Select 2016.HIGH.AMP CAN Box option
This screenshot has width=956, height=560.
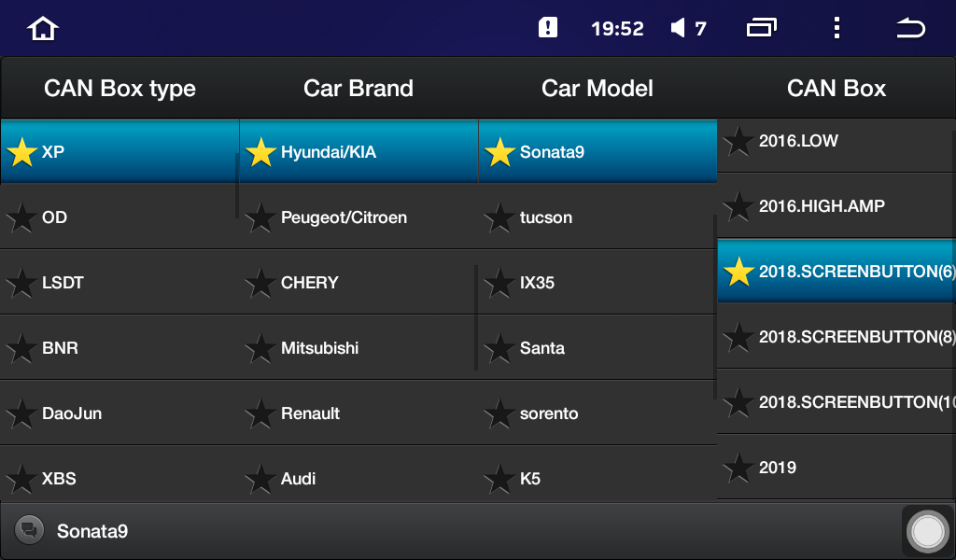[822, 206]
